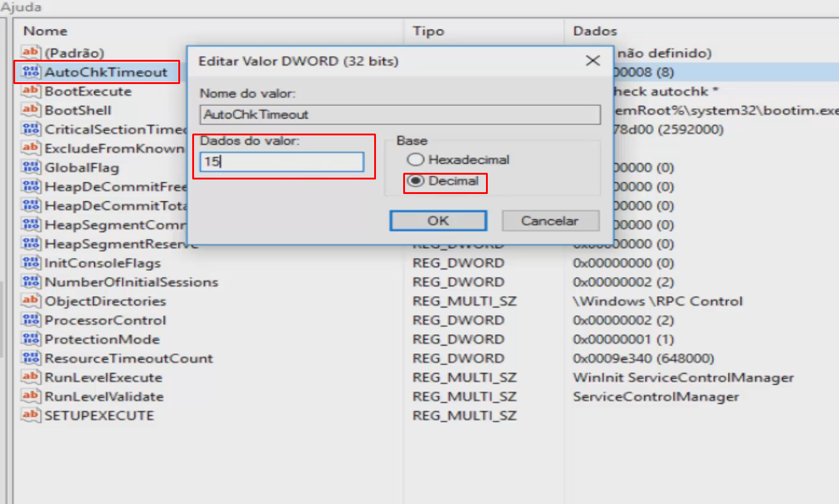Click the data value 0x0009e340 (648000)
Viewport: 839px width, 504px height.
[x=643, y=358]
